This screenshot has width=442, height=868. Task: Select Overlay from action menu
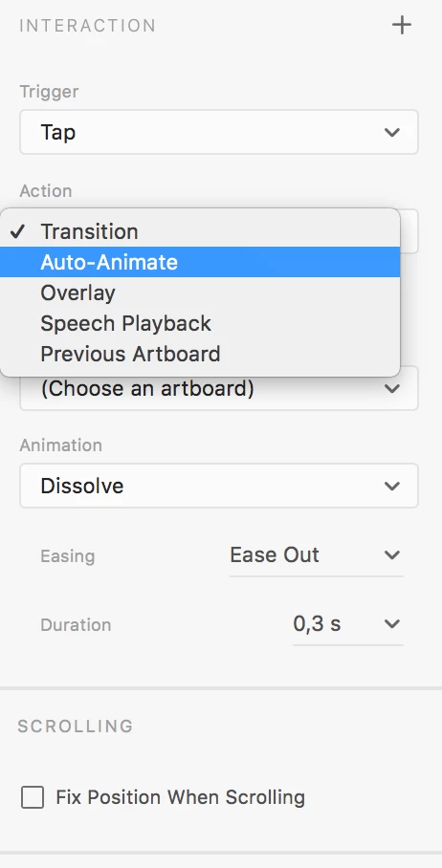[x=200, y=293]
